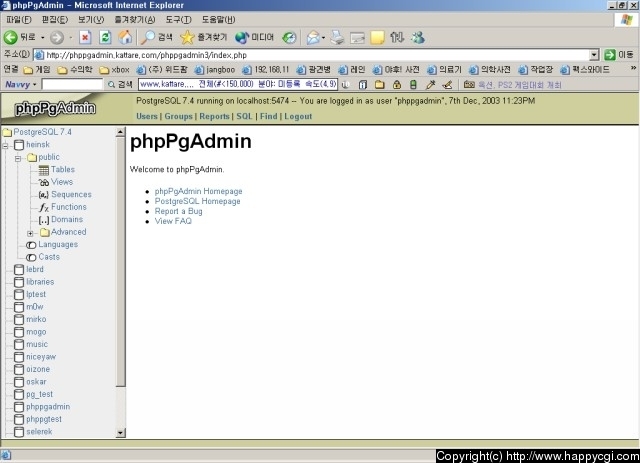Click the yellow note icon in toolbar
Screen dimensions: 640x463
(x=377, y=38)
